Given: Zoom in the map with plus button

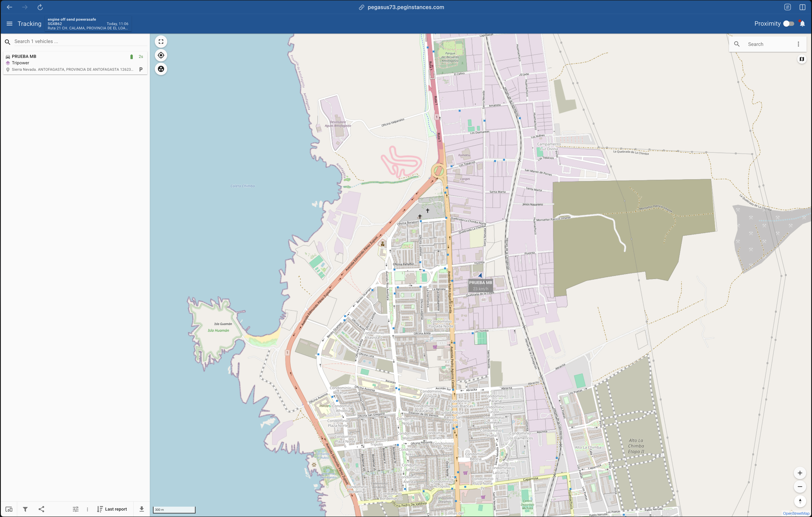Looking at the screenshot, I should click(800, 473).
